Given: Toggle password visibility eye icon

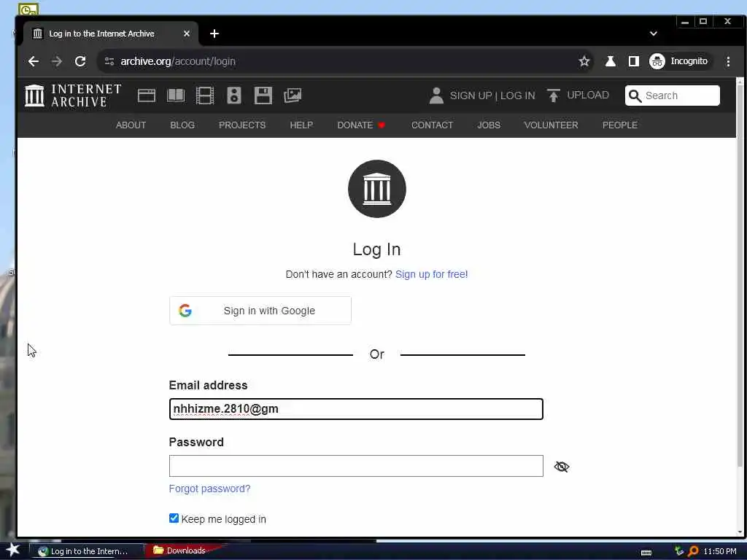Looking at the screenshot, I should tap(562, 466).
